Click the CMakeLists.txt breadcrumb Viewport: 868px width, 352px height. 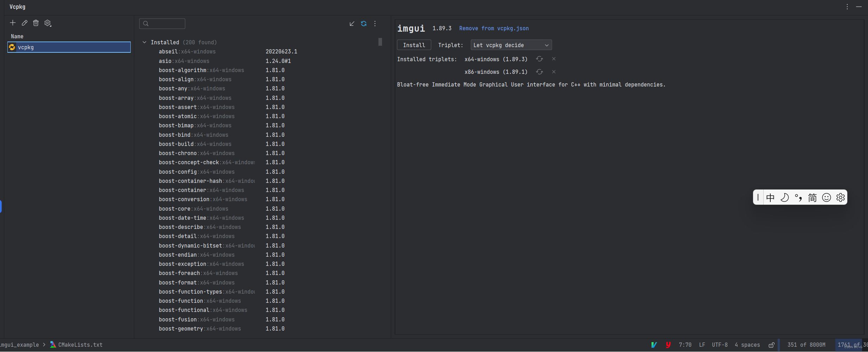click(76, 345)
